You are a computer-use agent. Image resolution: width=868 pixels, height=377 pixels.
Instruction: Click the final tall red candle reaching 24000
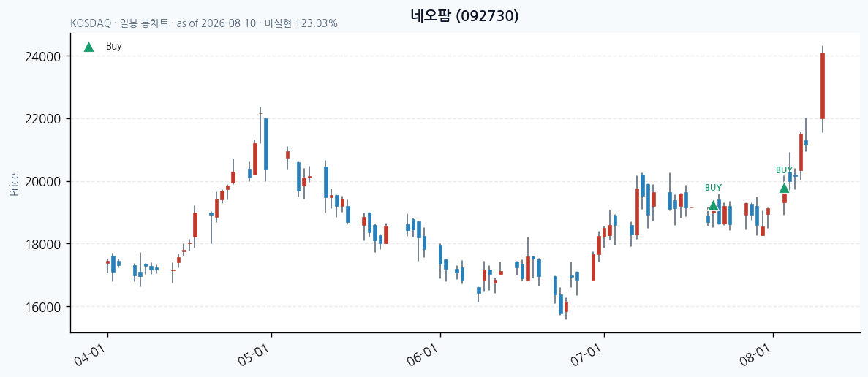[823, 85]
